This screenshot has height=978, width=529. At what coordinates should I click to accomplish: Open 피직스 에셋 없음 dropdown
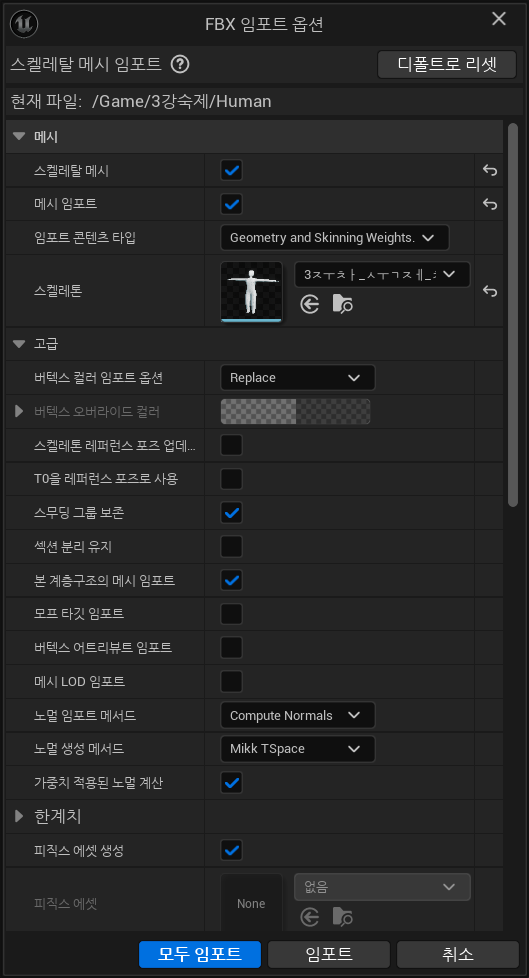[382, 886]
